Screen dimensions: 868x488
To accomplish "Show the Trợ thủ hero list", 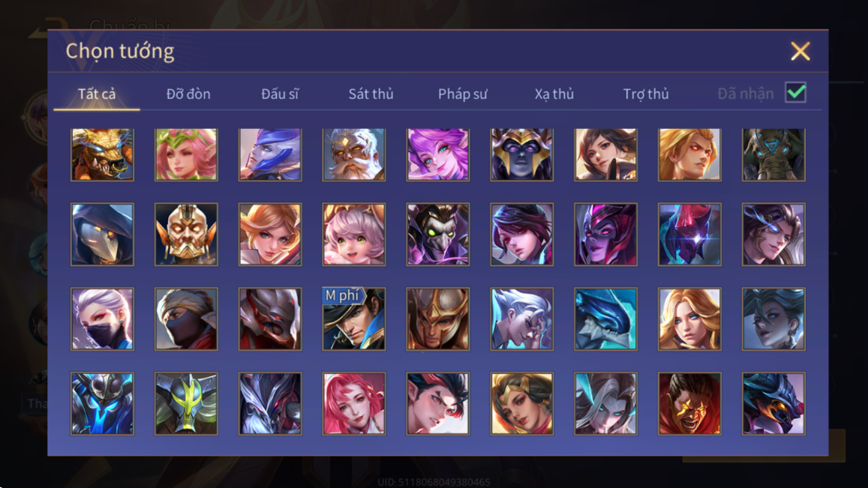I will [646, 94].
